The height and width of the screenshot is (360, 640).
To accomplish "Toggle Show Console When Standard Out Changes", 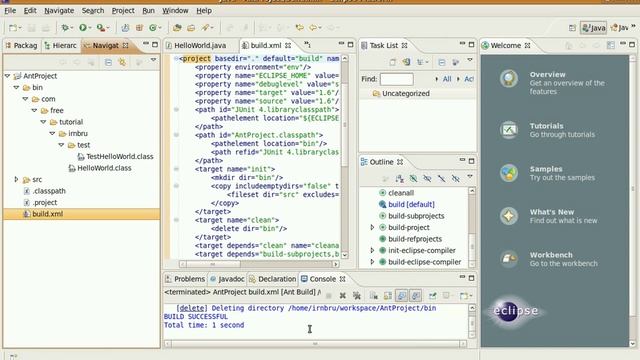I will click(x=402, y=296).
